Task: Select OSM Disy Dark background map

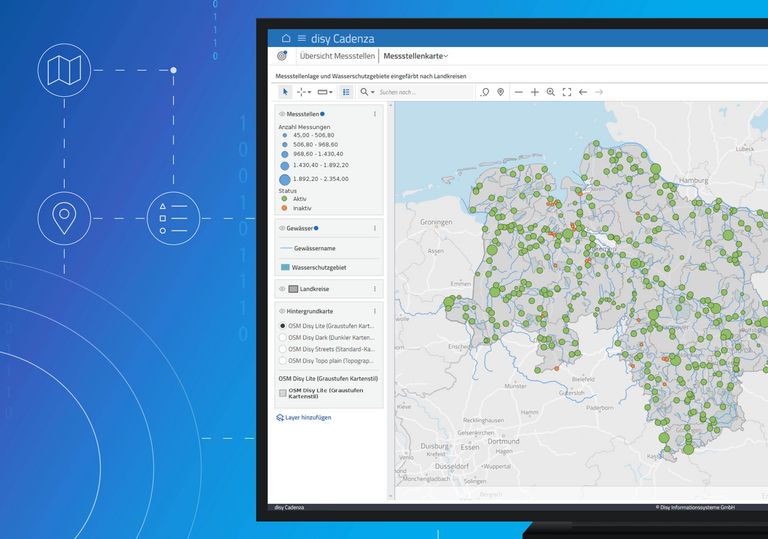Action: pos(283,337)
